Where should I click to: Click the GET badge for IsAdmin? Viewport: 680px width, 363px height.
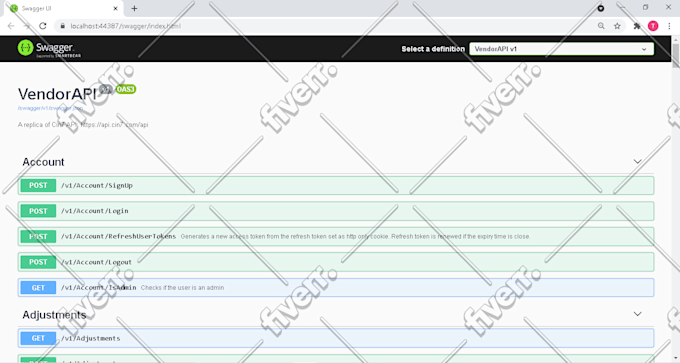pyautogui.click(x=38, y=288)
